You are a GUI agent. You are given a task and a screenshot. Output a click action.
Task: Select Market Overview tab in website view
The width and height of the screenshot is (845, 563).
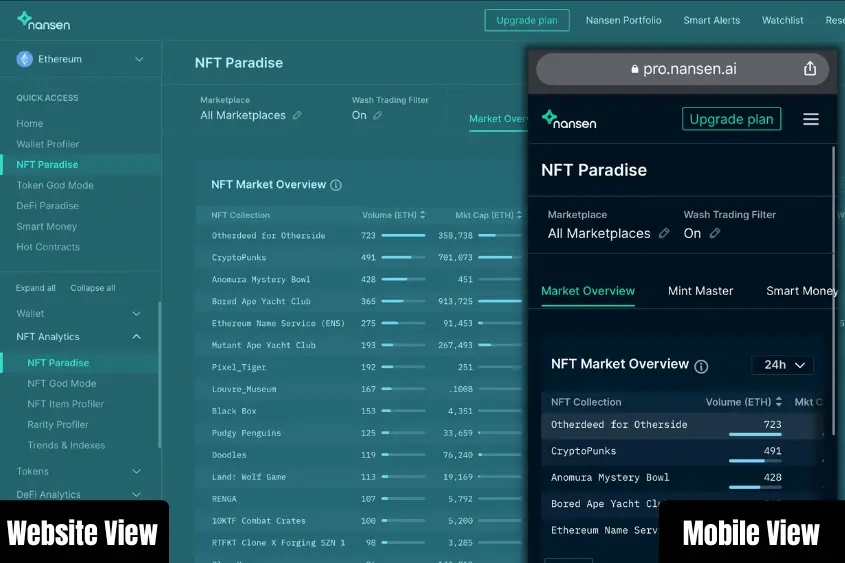pos(497,119)
